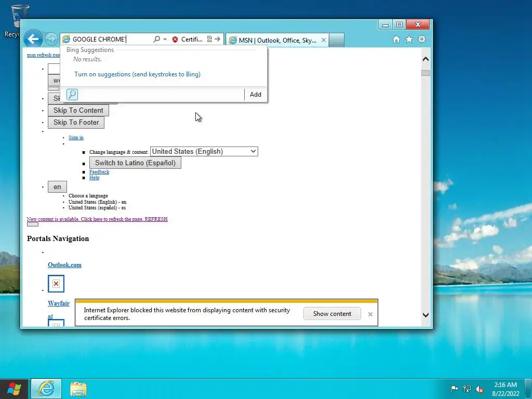Click the network status tray icon
532x399 pixels.
coord(467,389)
